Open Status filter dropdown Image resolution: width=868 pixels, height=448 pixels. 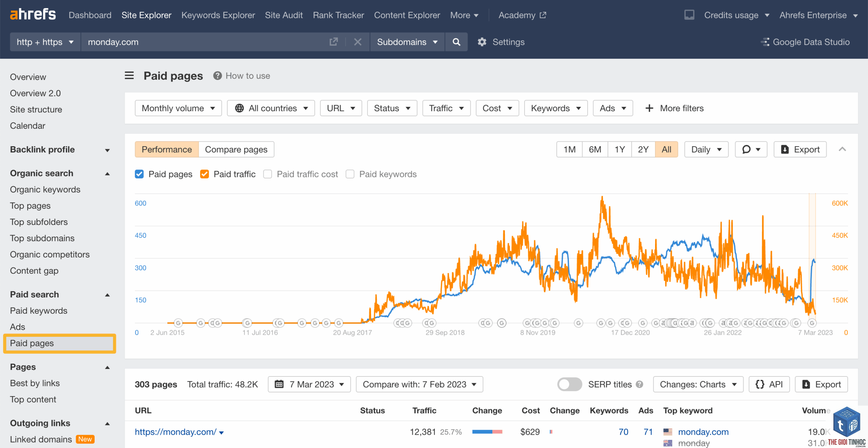[392, 108]
